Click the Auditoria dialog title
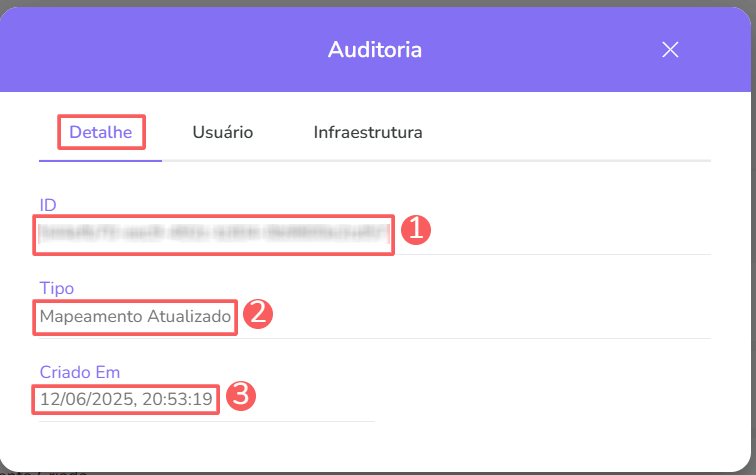The height and width of the screenshot is (475, 756). tap(375, 49)
